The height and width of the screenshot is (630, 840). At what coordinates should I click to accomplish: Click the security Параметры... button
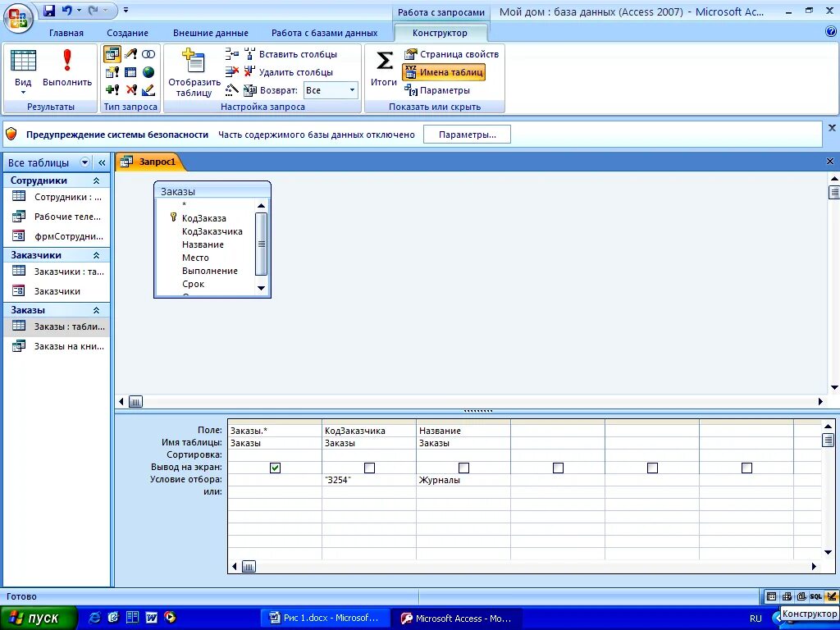tap(467, 135)
